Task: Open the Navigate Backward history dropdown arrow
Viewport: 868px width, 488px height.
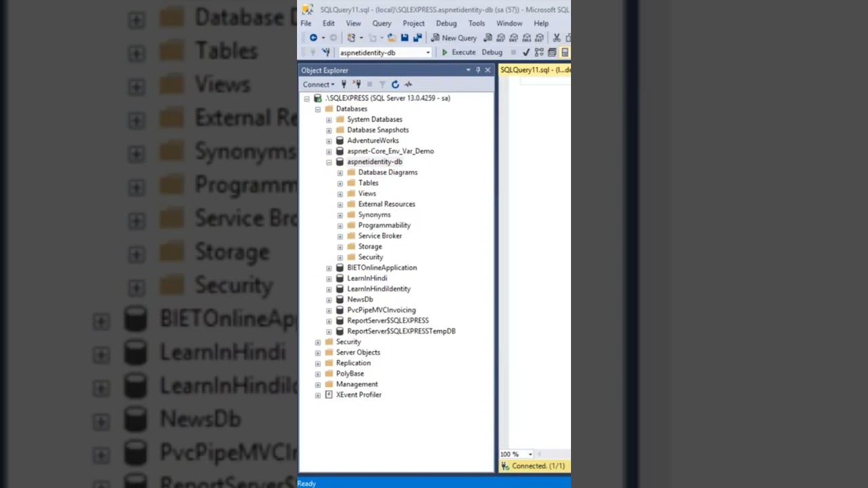Action: [x=323, y=38]
